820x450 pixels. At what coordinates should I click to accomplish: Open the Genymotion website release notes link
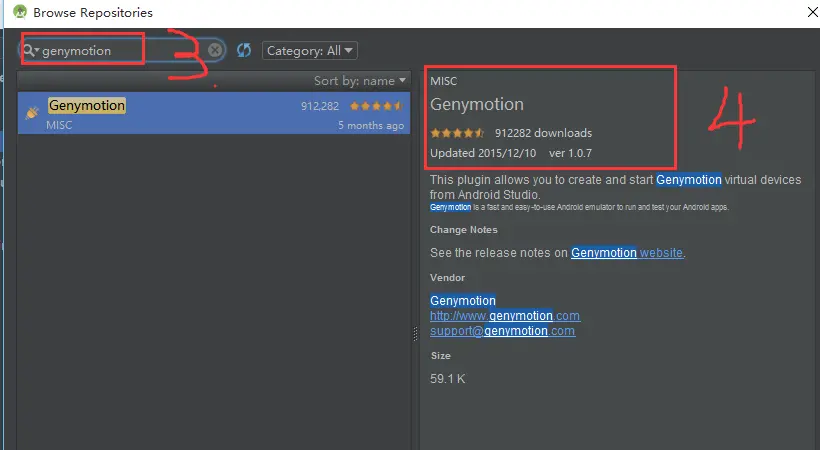tap(627, 253)
